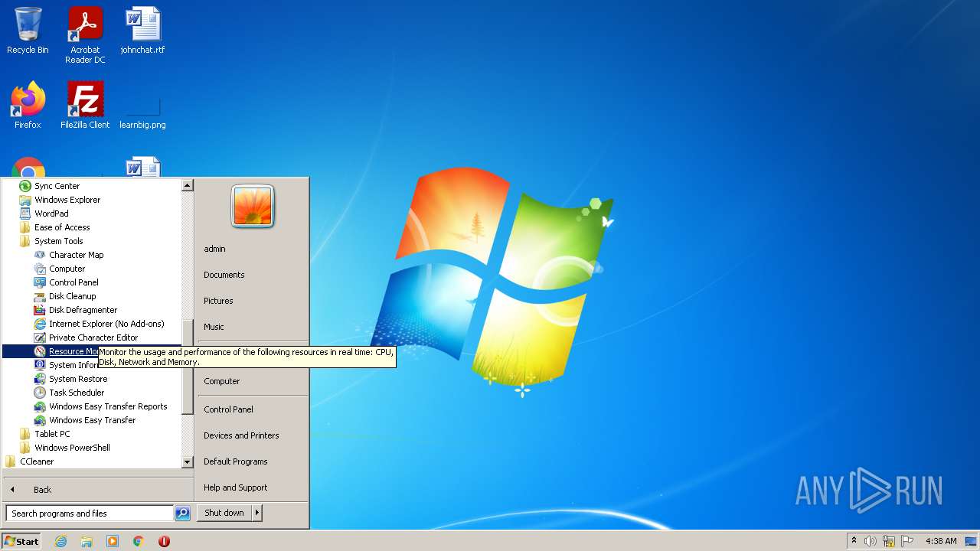This screenshot has height=551, width=980.
Task: Open Music from the Start menu
Action: point(214,327)
